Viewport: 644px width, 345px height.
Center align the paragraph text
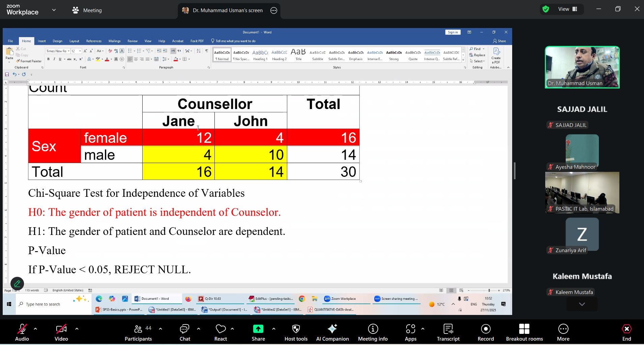point(136,59)
